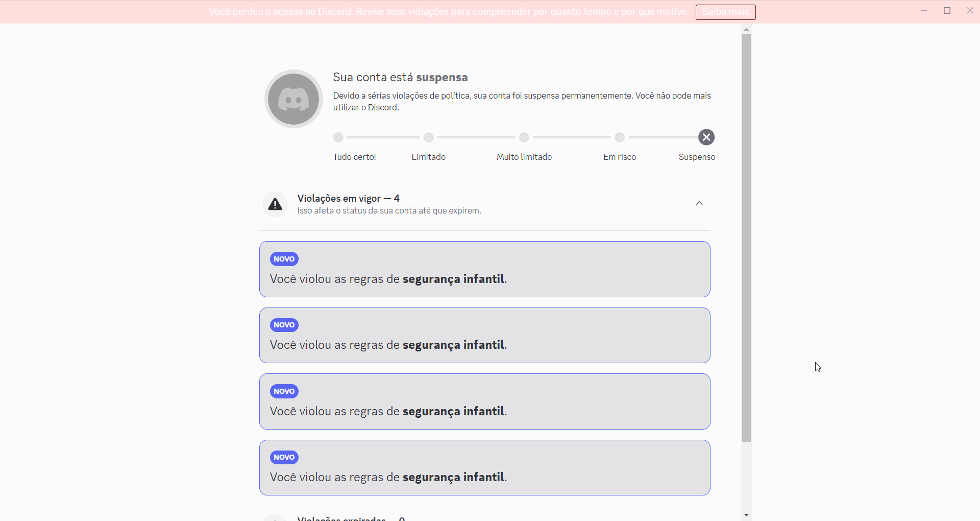Click the Discord avatar icon
980x521 pixels.
pos(293,99)
